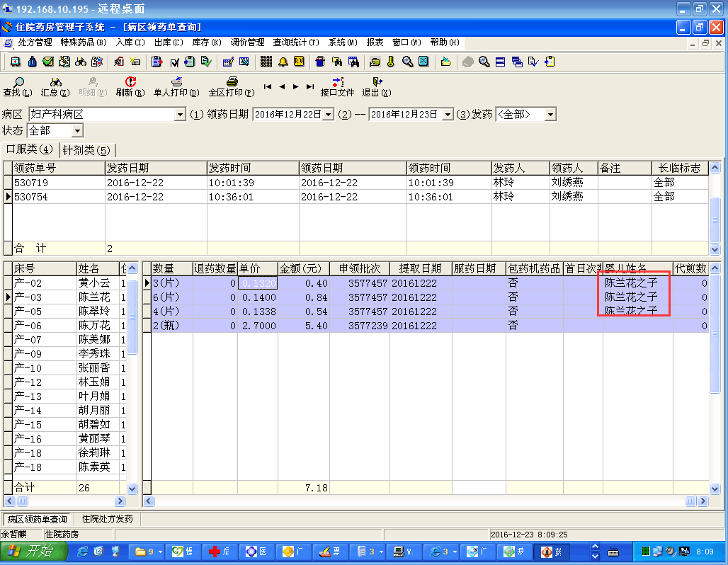The height and width of the screenshot is (565, 728).
Task: Click 全区打印(P) printer button
Action: coord(231,87)
